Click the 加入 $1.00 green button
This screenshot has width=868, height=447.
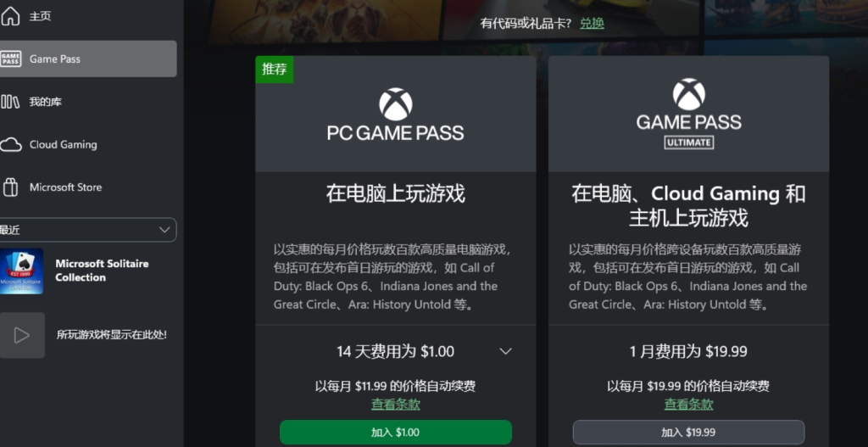click(395, 433)
